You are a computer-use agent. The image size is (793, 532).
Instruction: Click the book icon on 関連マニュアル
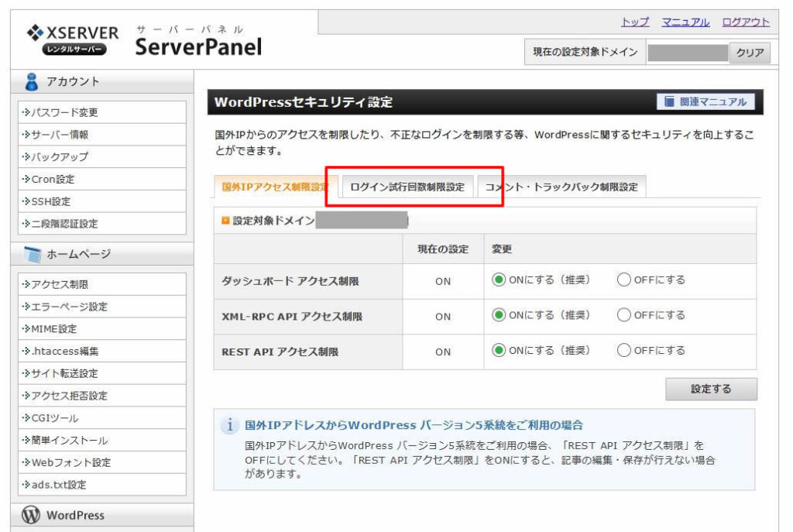tap(668, 101)
